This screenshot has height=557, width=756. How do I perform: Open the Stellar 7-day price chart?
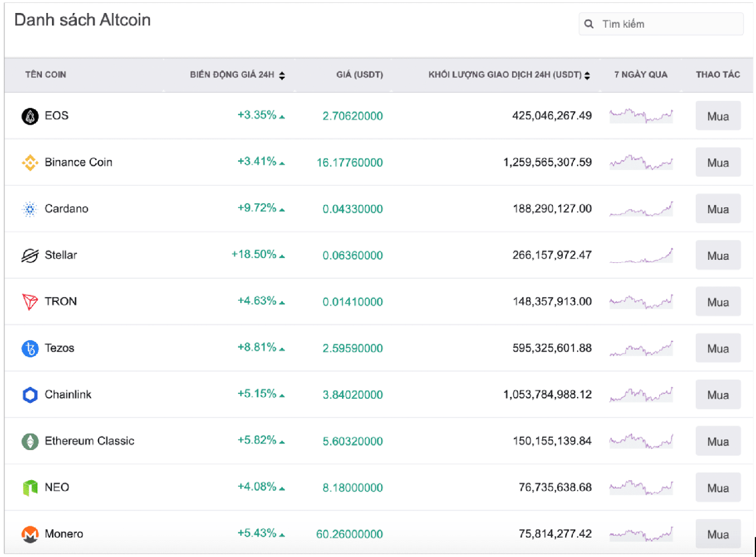point(641,255)
